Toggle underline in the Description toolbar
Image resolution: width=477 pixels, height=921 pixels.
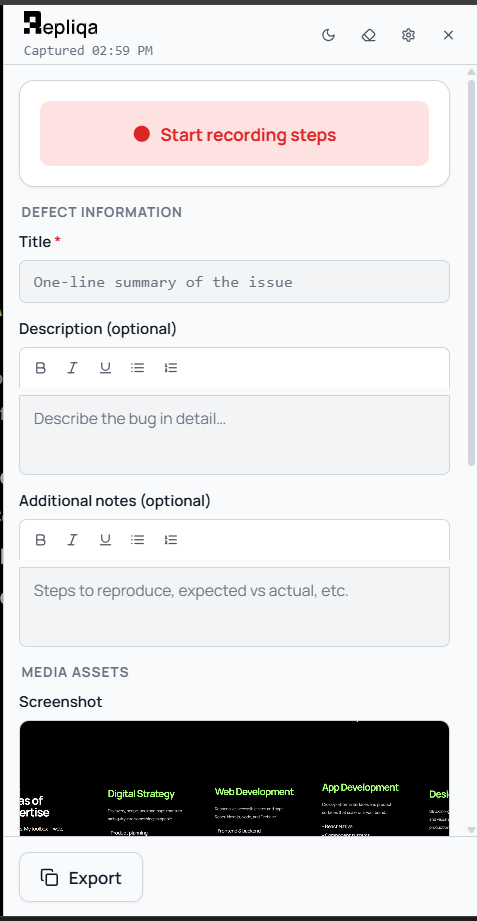(105, 368)
